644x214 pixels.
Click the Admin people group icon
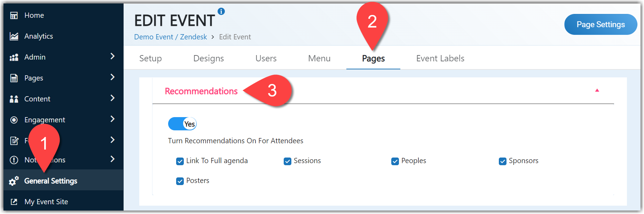(14, 57)
